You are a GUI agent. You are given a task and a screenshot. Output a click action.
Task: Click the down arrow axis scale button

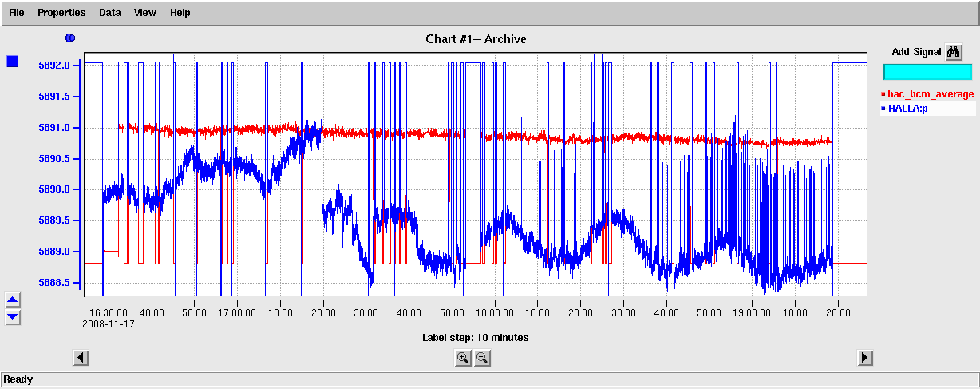[x=13, y=317]
